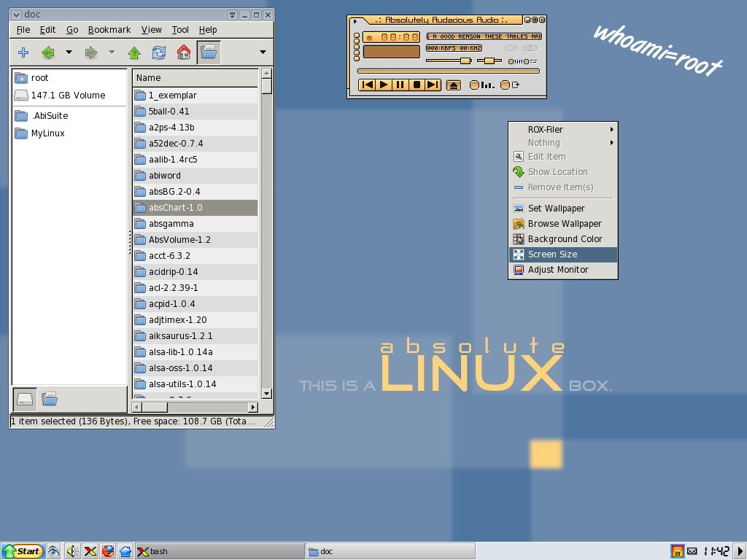Open the back-history dropdown arrow

[68, 52]
